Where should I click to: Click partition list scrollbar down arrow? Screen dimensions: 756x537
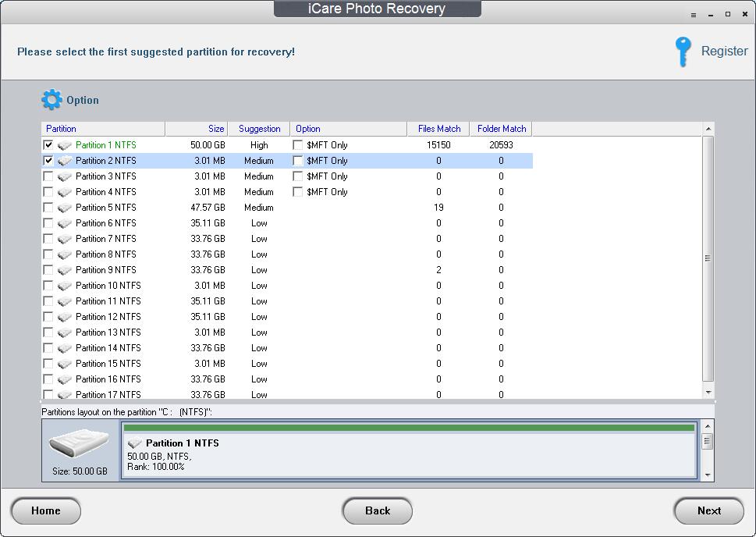(708, 393)
